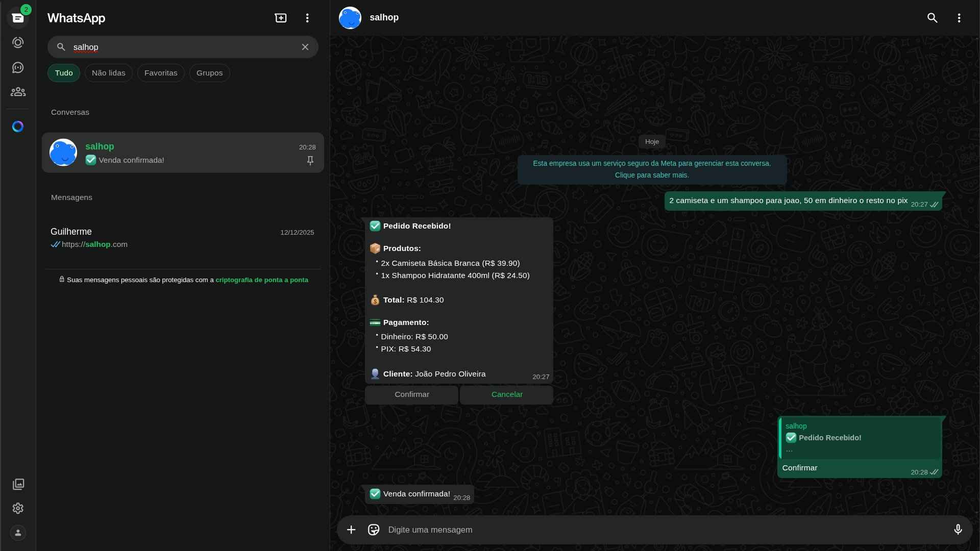Open Communities from the sidebar
The image size is (980, 551).
tap(18, 92)
